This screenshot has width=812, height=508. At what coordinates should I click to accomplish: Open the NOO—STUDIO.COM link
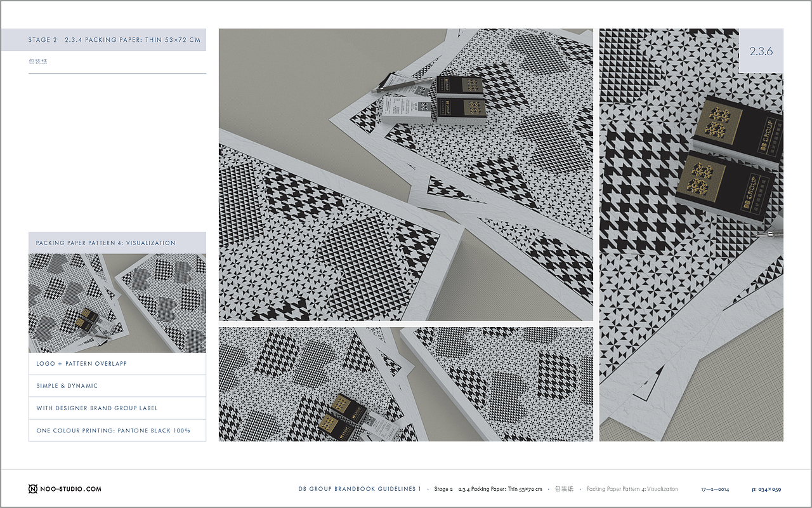click(x=70, y=489)
